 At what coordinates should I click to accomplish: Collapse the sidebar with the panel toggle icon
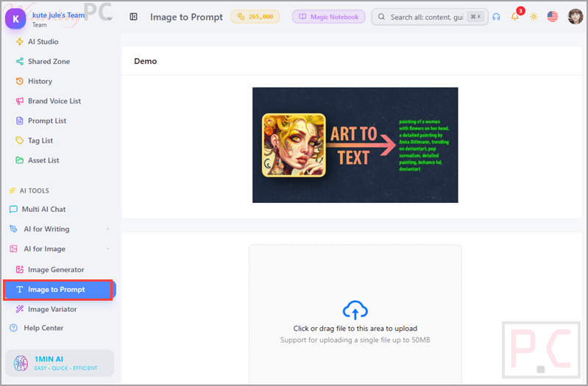tap(133, 17)
